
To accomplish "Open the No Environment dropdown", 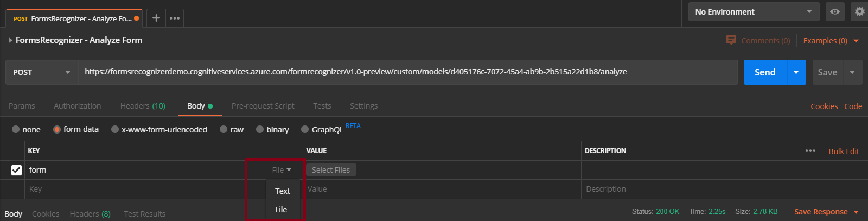I will (x=754, y=11).
